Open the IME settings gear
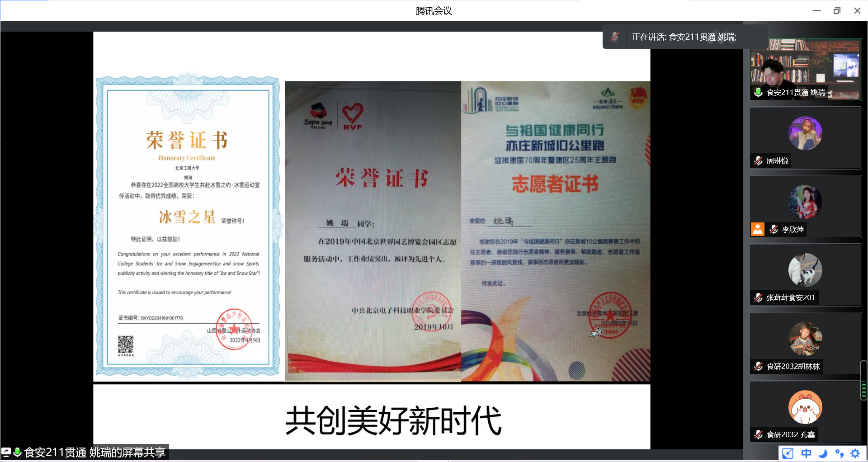The width and height of the screenshot is (868, 462). pos(855,453)
